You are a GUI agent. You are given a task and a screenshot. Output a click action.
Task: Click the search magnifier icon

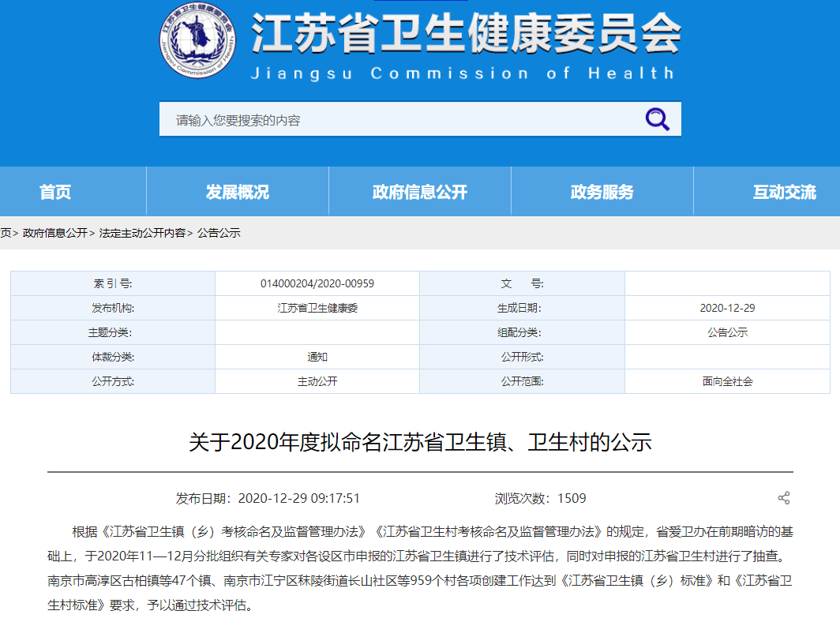tap(658, 118)
